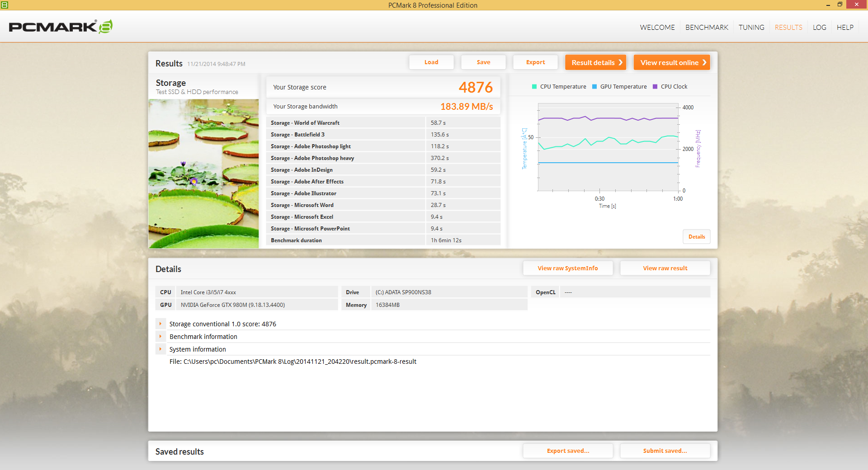
Task: Open Result details
Action: point(596,62)
